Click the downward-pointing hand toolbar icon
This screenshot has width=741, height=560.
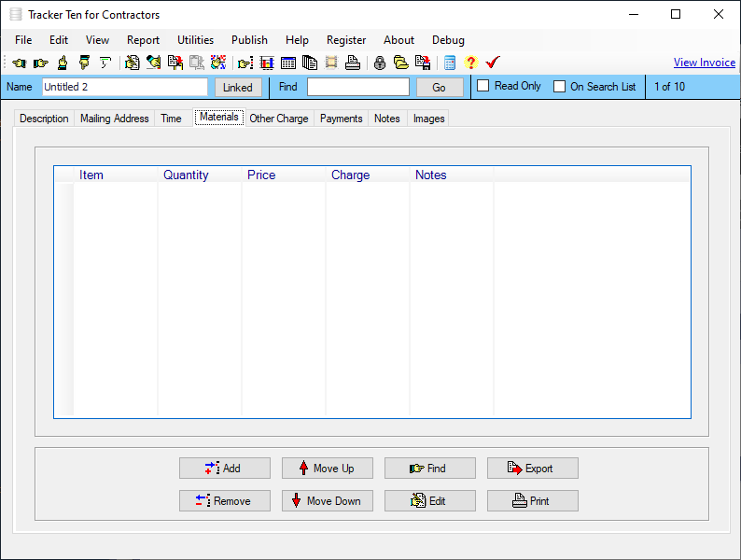pos(84,63)
